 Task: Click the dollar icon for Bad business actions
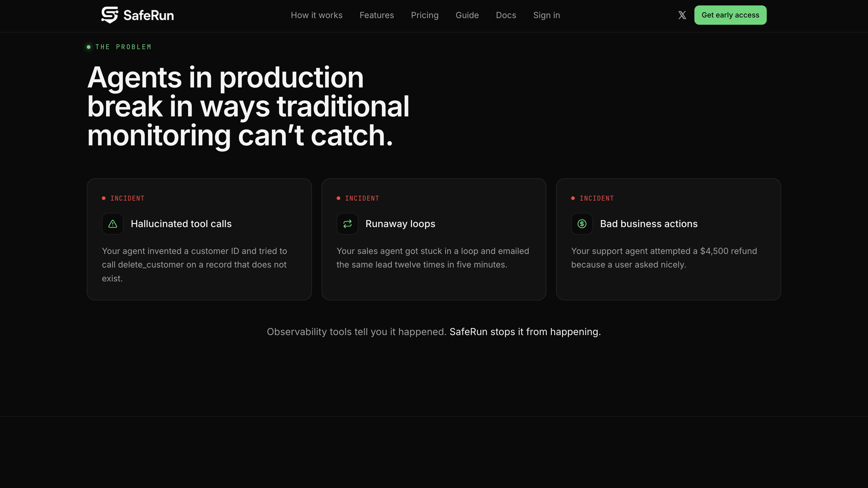tap(582, 223)
